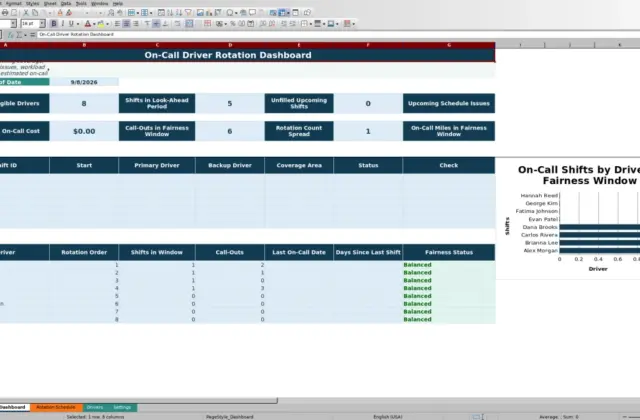Apply the Border Color swatch
Viewport: 640px width, 420px height.
331,24
